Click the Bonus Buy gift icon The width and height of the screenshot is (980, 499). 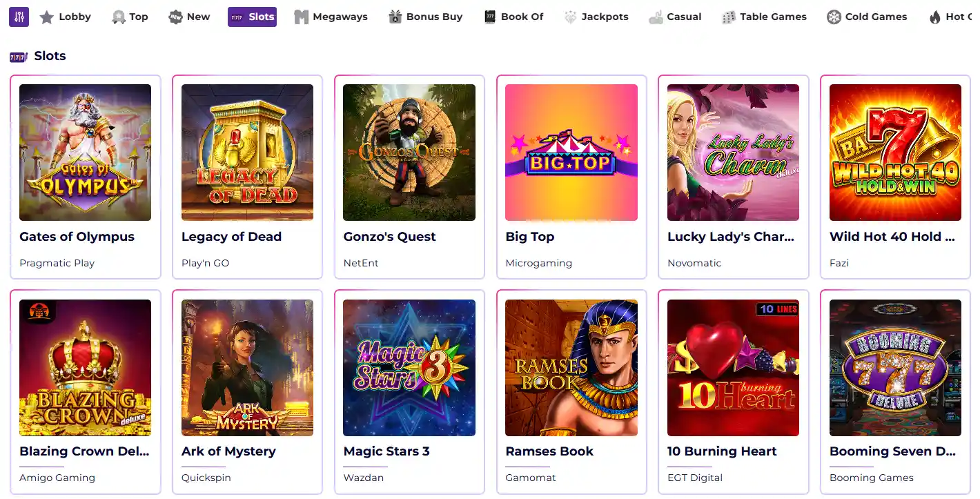[x=395, y=17]
